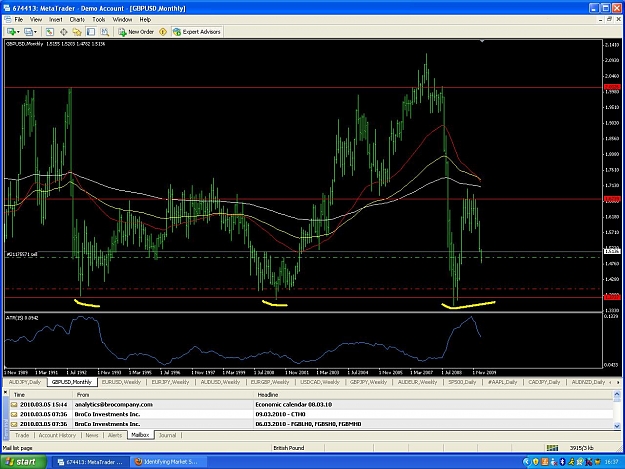Close the Terminal panel with its X
The height and width of the screenshot is (469, 625).
[6, 392]
